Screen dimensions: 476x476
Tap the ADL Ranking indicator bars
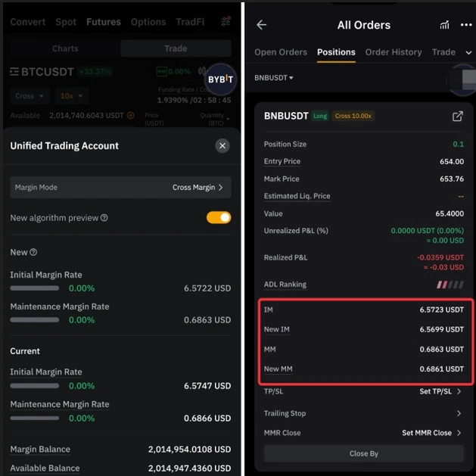coord(450,285)
